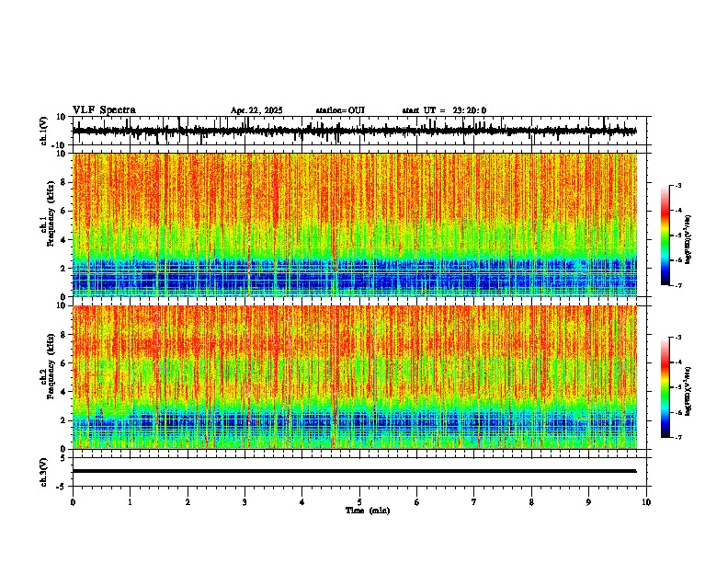Screen dimensions: 728x563
Task: Click time axis tick label "7"
Action: click(x=474, y=502)
